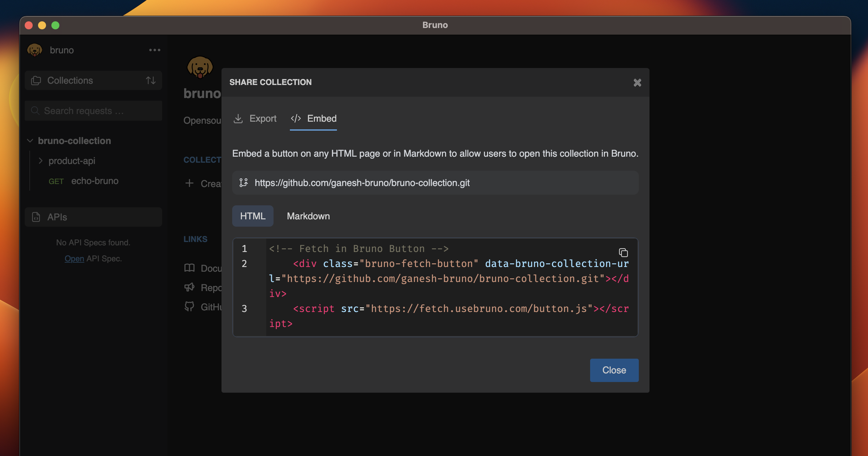Click the git branch icon beside the URL

click(x=244, y=183)
